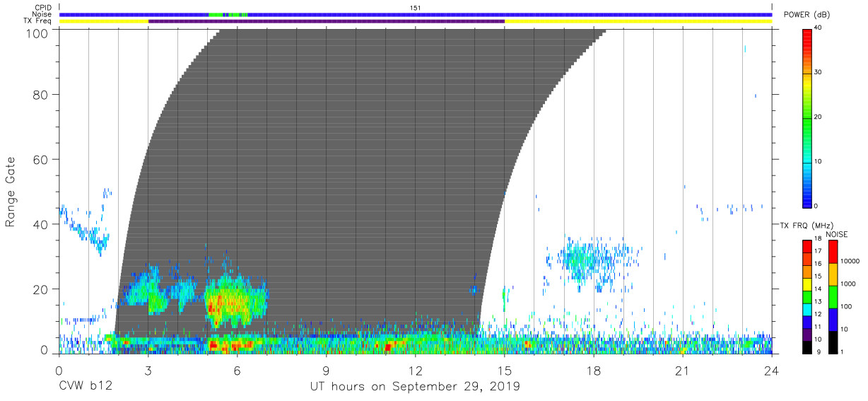This screenshot has height=401, width=868.
Task: Click the 'Range Gate' y-axis title
Action: pyautogui.click(x=11, y=191)
